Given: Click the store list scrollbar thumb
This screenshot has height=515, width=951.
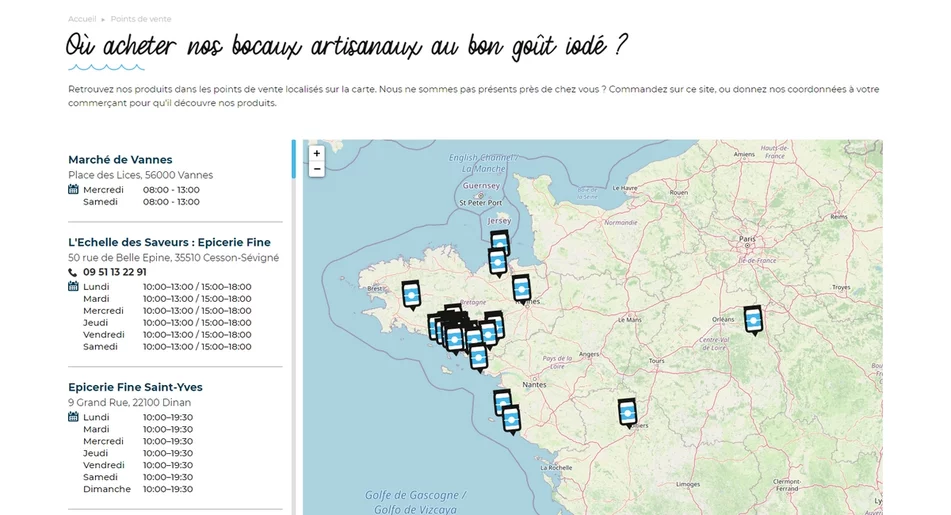Looking at the screenshot, I should pos(293,159).
